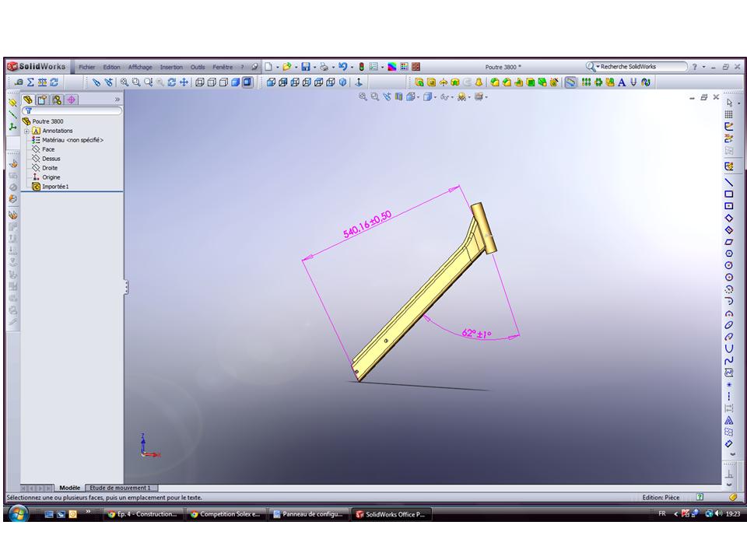This screenshot has height=560, width=747.
Task: Open the PropertyManager tab icon
Action: (43, 100)
